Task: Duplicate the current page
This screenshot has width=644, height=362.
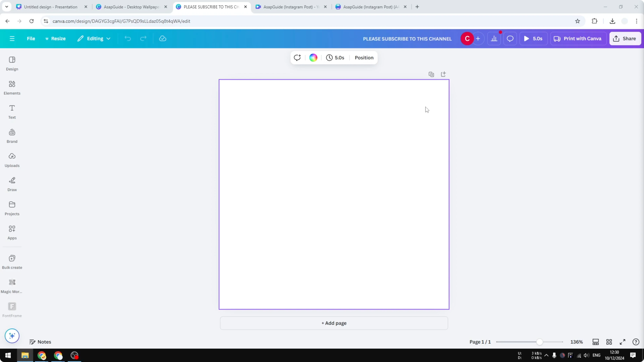Action: 431,74
